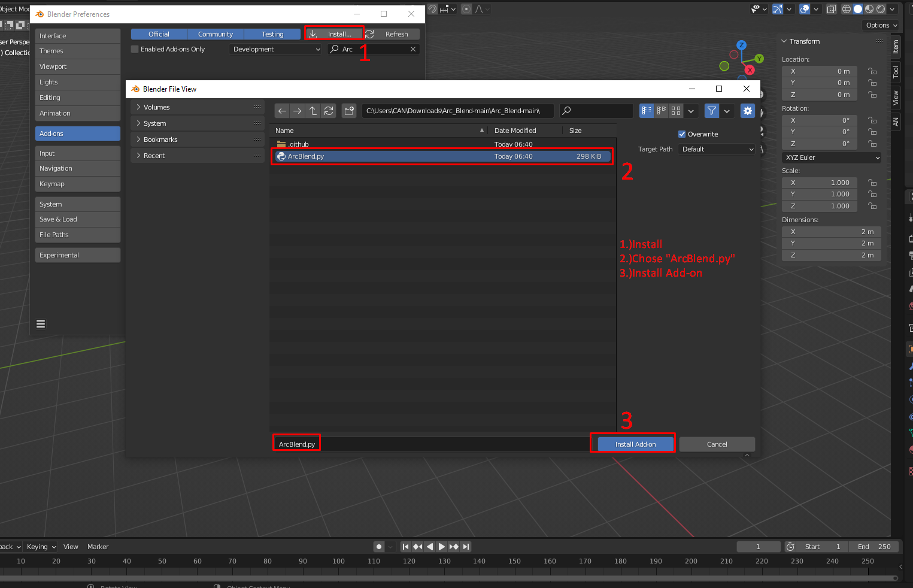913x588 pixels.
Task: Adjust the Scale X value slider
Action: (819, 182)
